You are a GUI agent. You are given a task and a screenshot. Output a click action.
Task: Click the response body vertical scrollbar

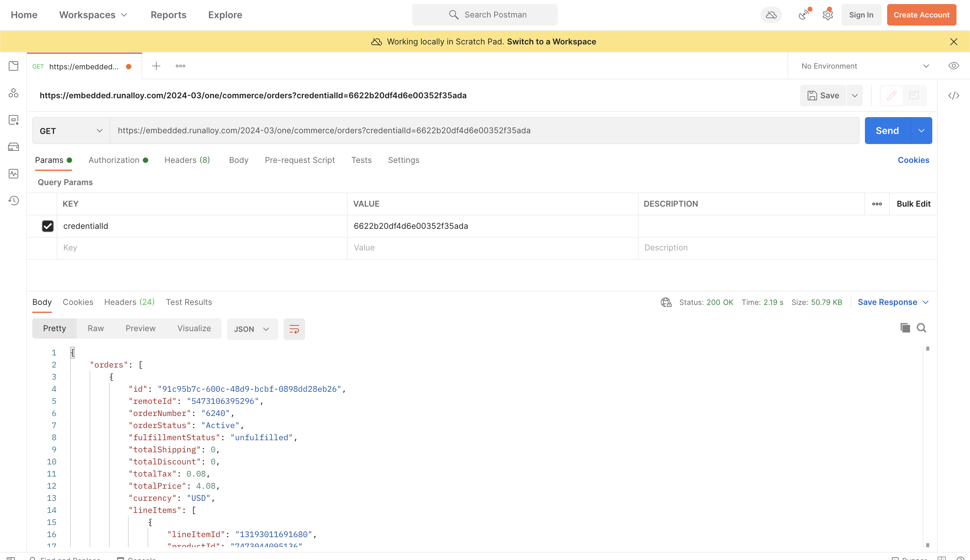point(927,447)
